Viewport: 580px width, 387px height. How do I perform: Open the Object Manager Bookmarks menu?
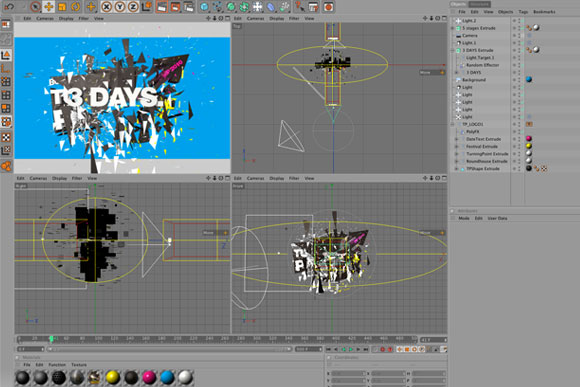pos(544,12)
